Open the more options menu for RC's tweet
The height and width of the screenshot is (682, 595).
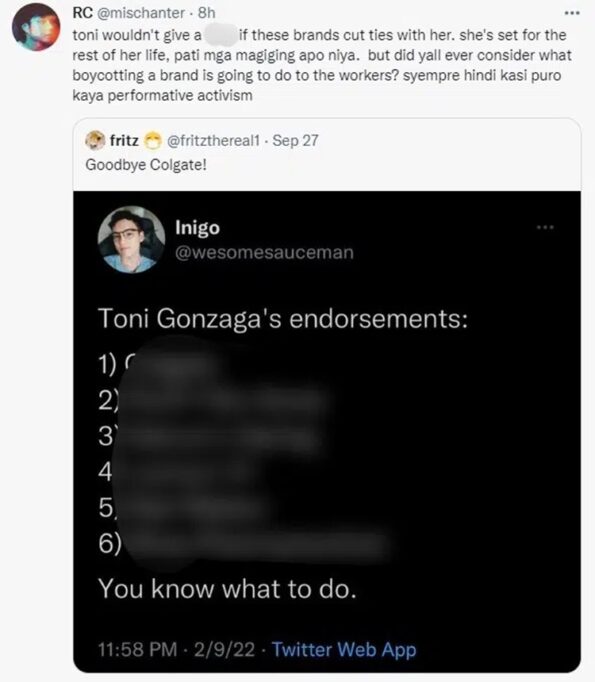572,13
